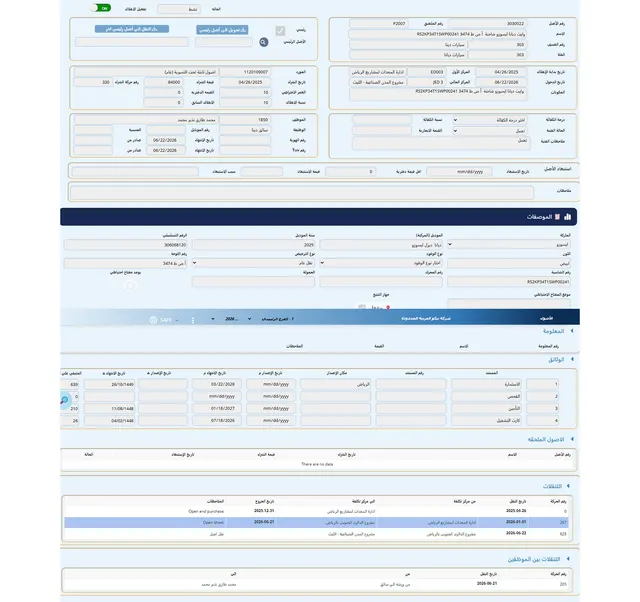Click the company name in the navigation bar

click(426, 318)
